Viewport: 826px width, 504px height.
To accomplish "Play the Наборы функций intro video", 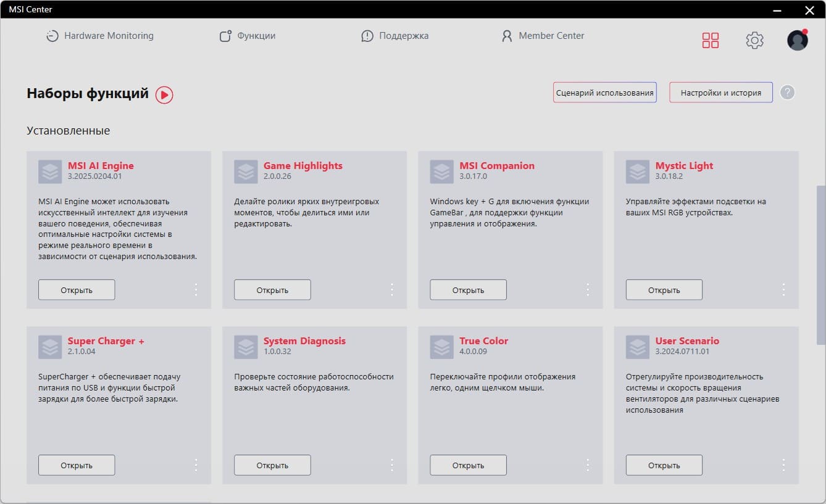I will click(x=164, y=94).
